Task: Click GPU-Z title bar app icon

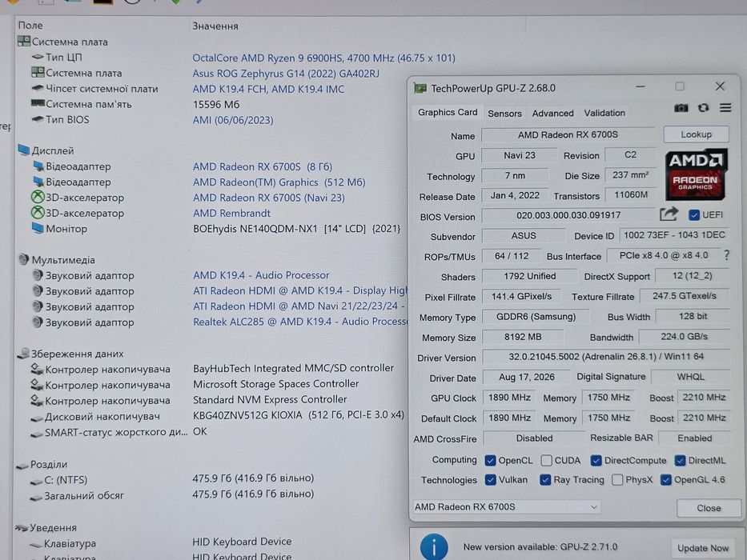Action: 420,88
